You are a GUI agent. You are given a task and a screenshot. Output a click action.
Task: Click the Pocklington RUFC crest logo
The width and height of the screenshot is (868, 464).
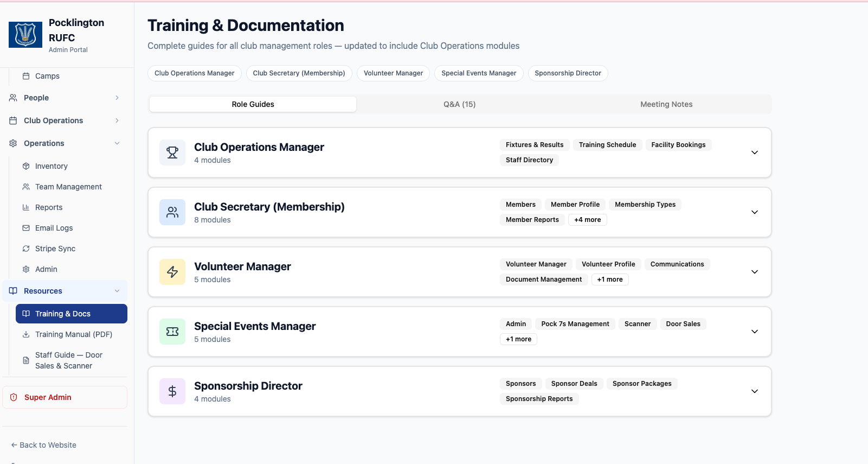pos(25,35)
